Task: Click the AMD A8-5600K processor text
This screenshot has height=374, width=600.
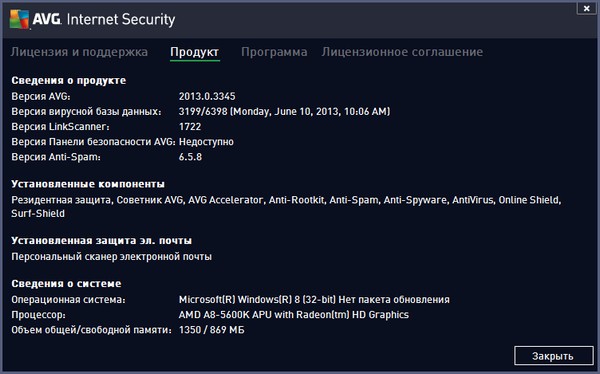Action: click(x=293, y=315)
